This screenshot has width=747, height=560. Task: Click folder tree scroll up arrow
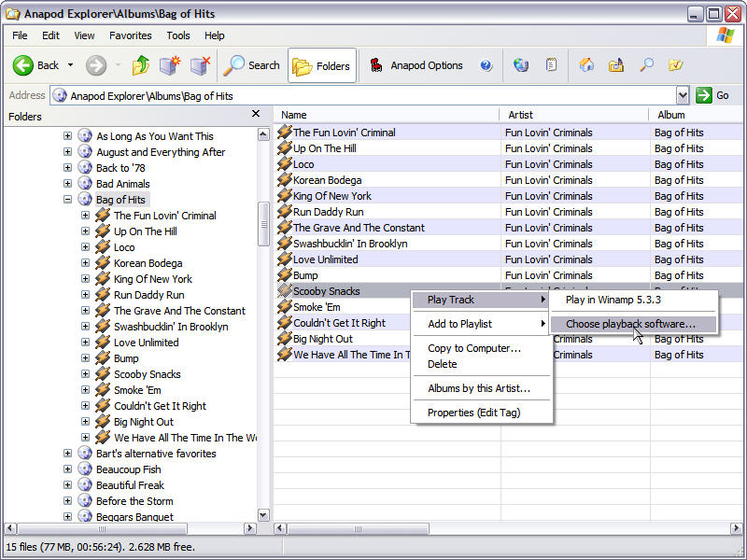click(263, 134)
